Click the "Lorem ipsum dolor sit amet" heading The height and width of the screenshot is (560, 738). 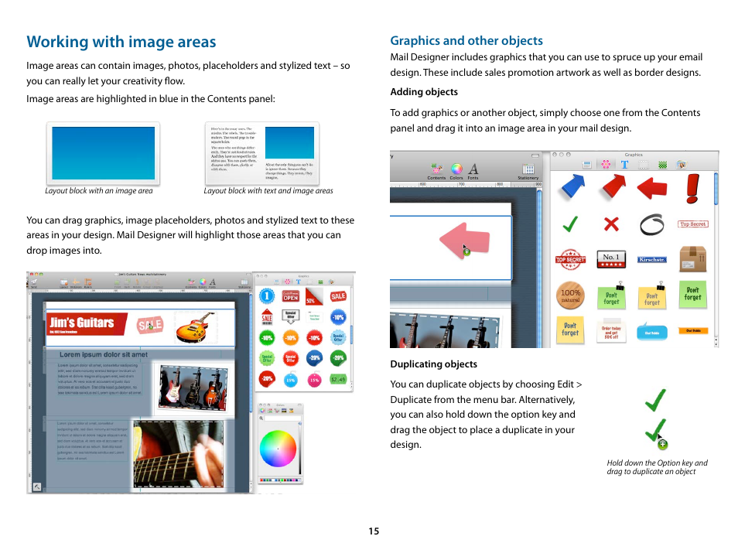click(104, 354)
